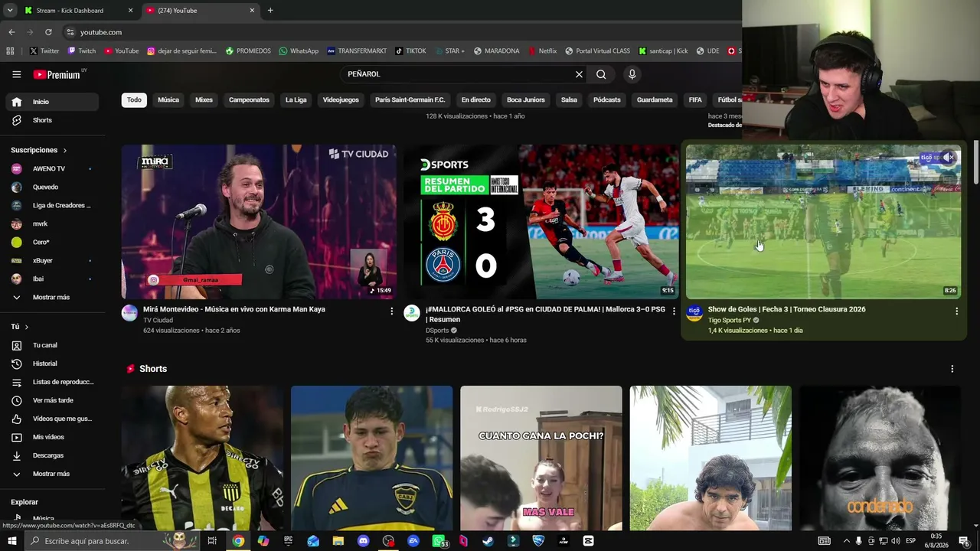Filter by Videojuegos chip

(341, 100)
